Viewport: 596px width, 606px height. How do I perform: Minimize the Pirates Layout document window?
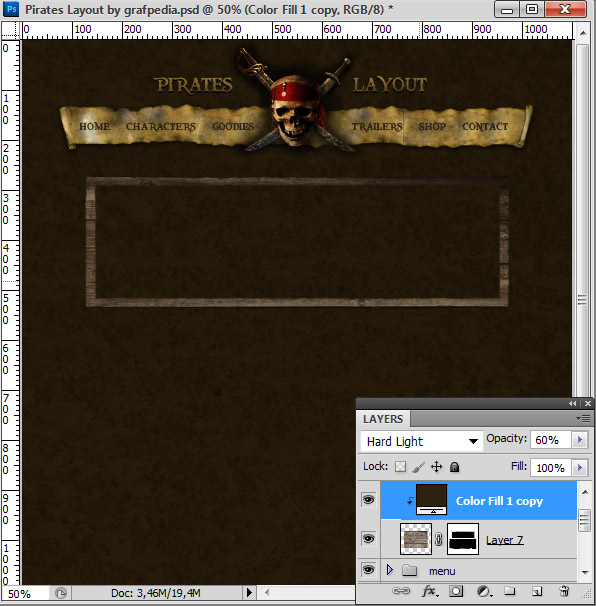click(507, 9)
